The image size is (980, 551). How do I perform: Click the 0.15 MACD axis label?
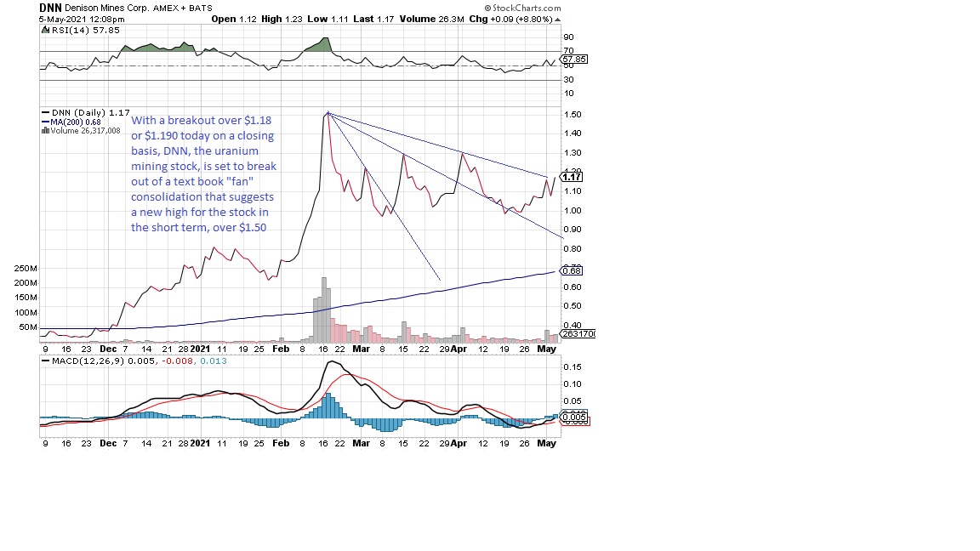572,366
